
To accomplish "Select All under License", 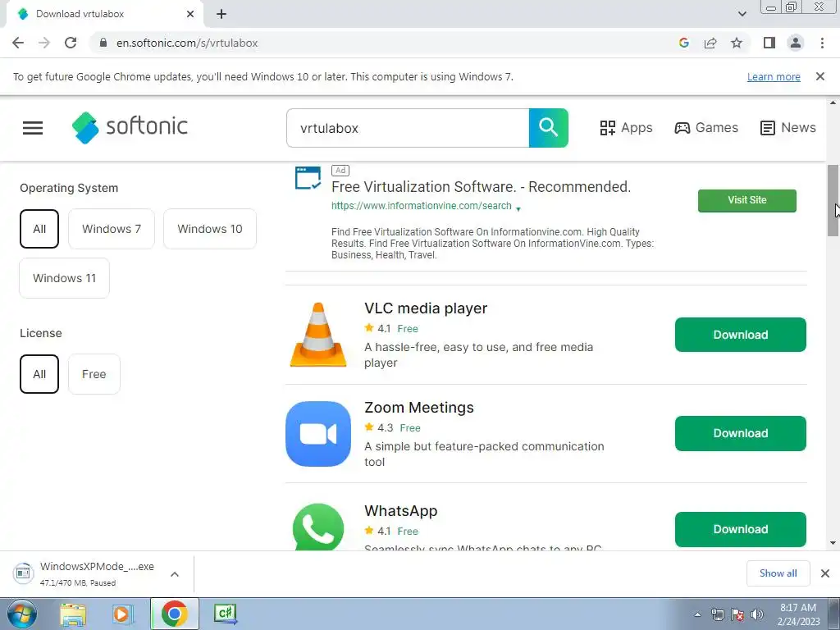I will [39, 374].
